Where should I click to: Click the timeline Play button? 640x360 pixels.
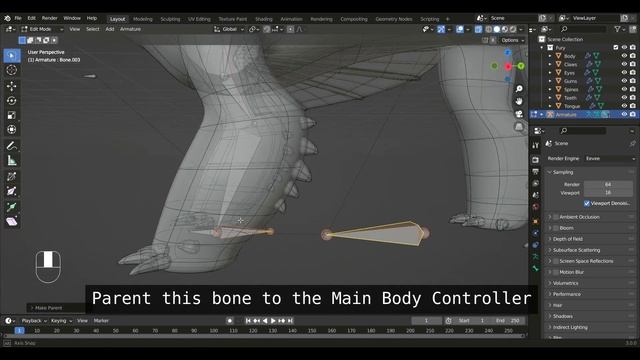[x=273, y=321]
